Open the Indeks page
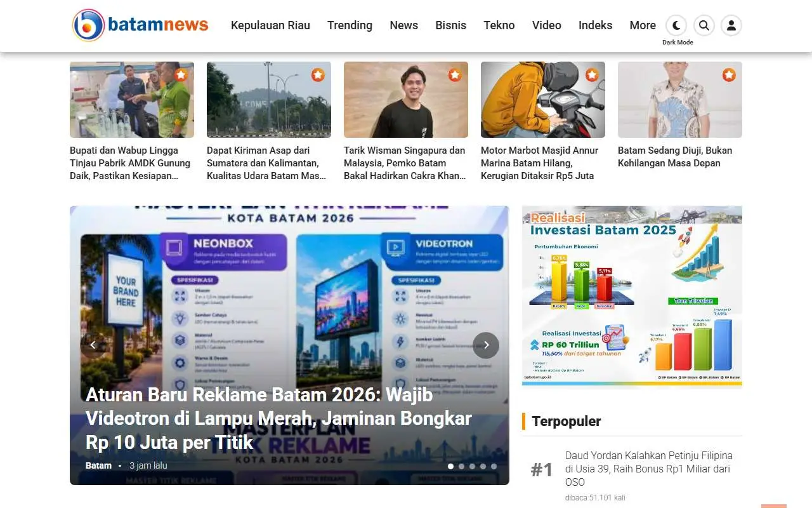This screenshot has height=508, width=812. pos(596,25)
